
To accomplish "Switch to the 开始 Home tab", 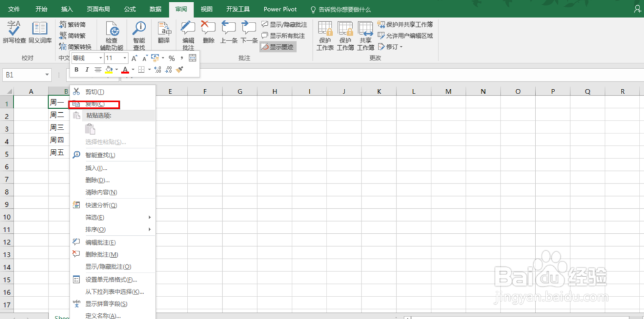I will [41, 8].
